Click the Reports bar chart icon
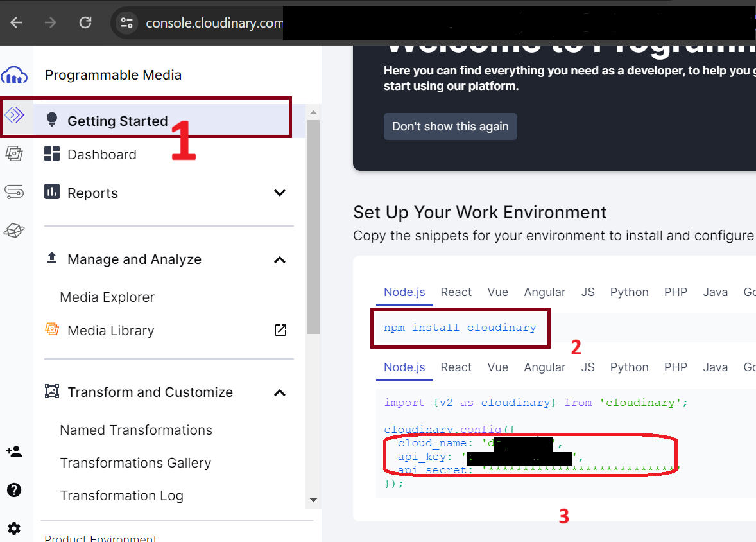The height and width of the screenshot is (542, 756). pyautogui.click(x=52, y=191)
